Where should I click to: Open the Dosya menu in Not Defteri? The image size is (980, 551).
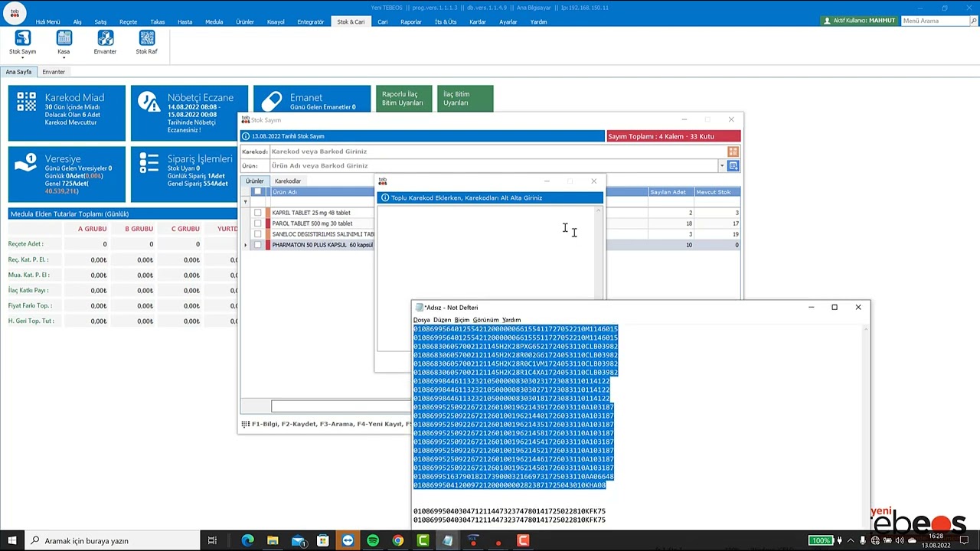422,320
